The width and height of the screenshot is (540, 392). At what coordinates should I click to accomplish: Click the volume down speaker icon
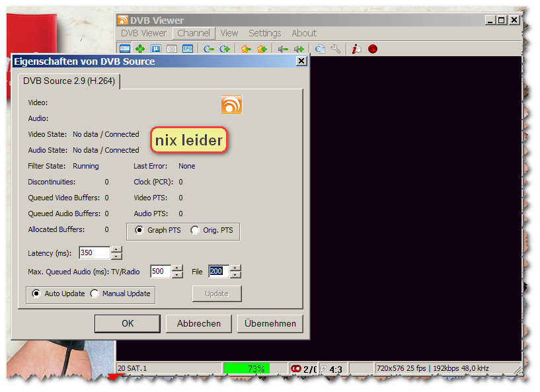pos(283,50)
